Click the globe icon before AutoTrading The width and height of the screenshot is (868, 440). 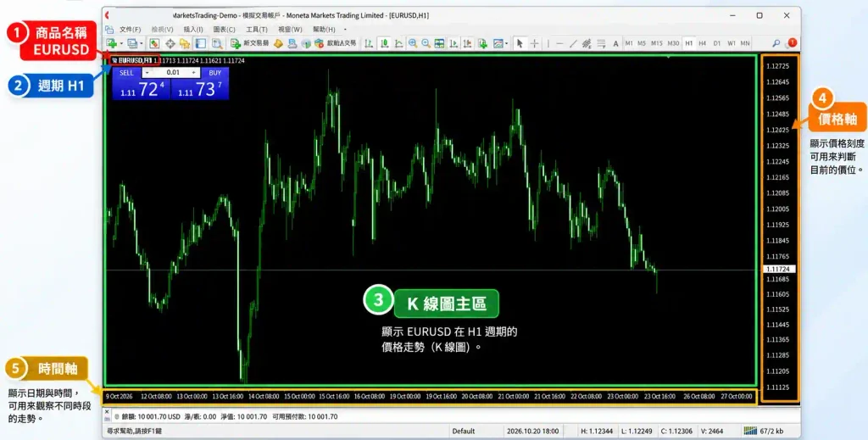pyautogui.click(x=306, y=43)
